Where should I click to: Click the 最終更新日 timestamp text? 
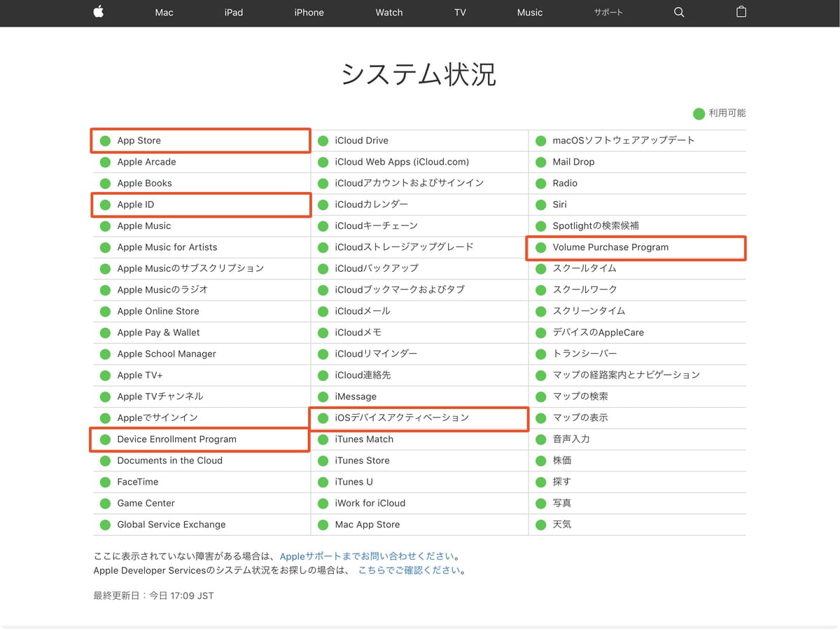153,596
